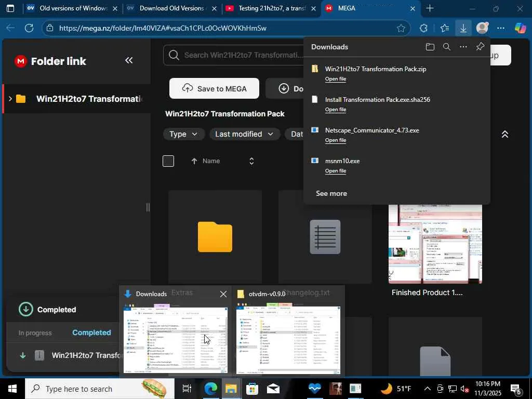Open the Last modified filter dropdown
The height and width of the screenshot is (399, 532).
click(244, 135)
